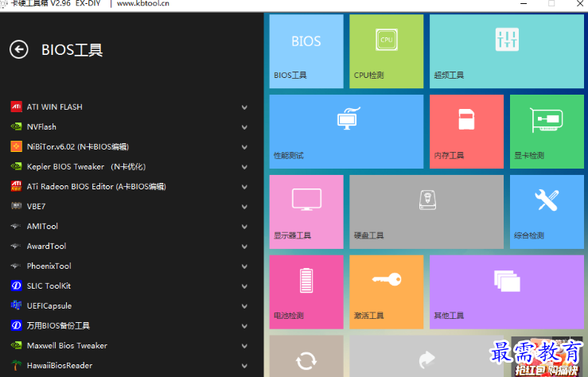This screenshot has height=377, width=588.
Task: Click the 万用BIOS备份工具 blue icon
Action: pyautogui.click(x=16, y=325)
